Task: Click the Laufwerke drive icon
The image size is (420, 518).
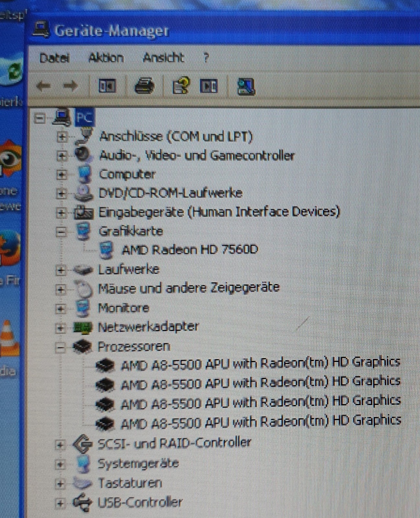Action: 84,270
